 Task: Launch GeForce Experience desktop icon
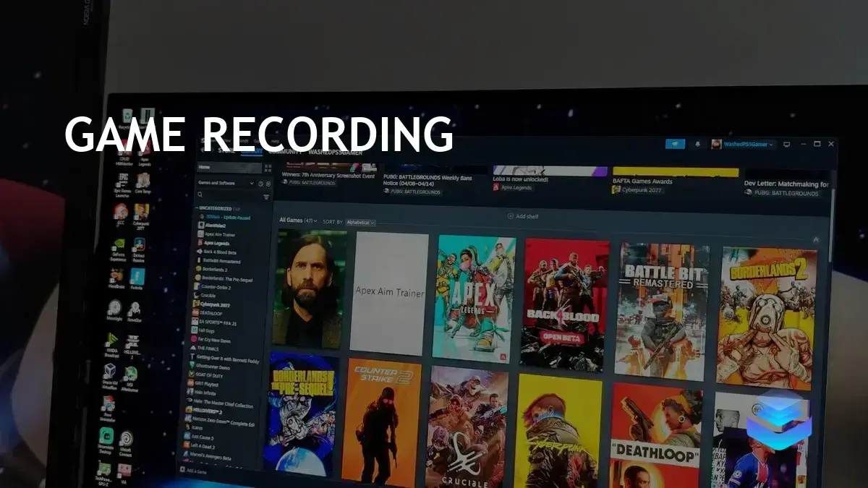119,249
